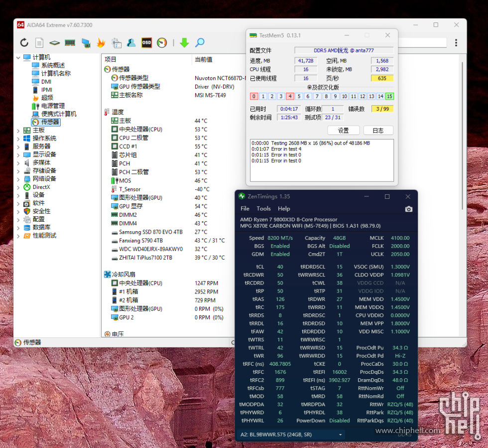Screen dimensions: 488x448
Task: Select 计算机名称 tree entry
Action: [51, 74]
